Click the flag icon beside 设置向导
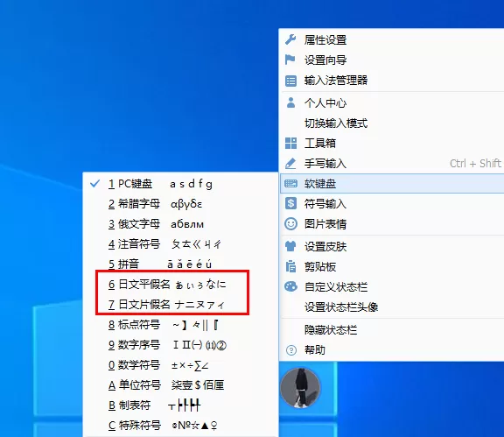Image resolution: width=504 pixels, height=437 pixels. tap(290, 60)
